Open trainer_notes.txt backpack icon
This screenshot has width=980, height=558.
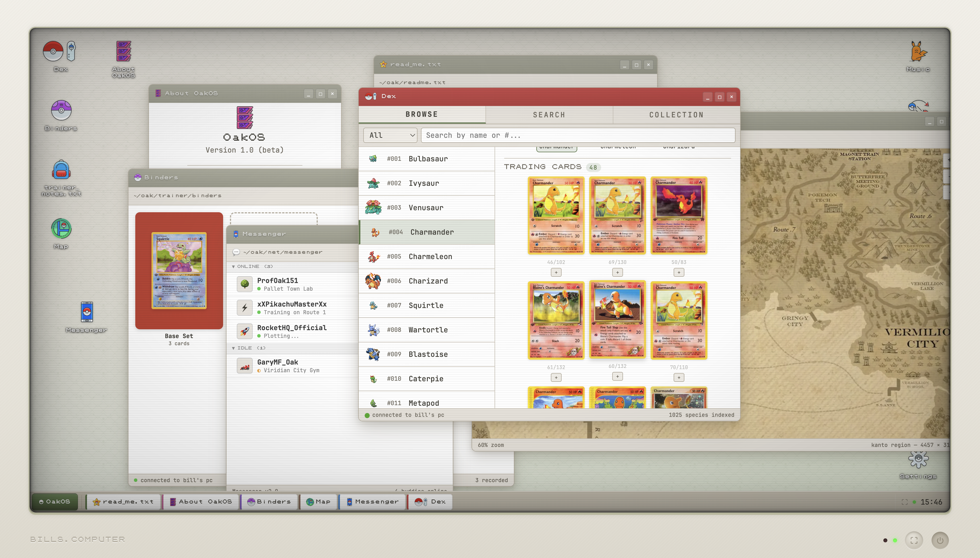61,170
